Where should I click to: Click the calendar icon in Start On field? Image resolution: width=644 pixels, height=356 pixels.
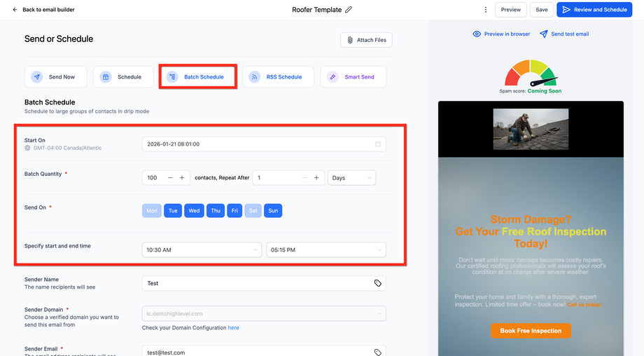click(x=378, y=144)
